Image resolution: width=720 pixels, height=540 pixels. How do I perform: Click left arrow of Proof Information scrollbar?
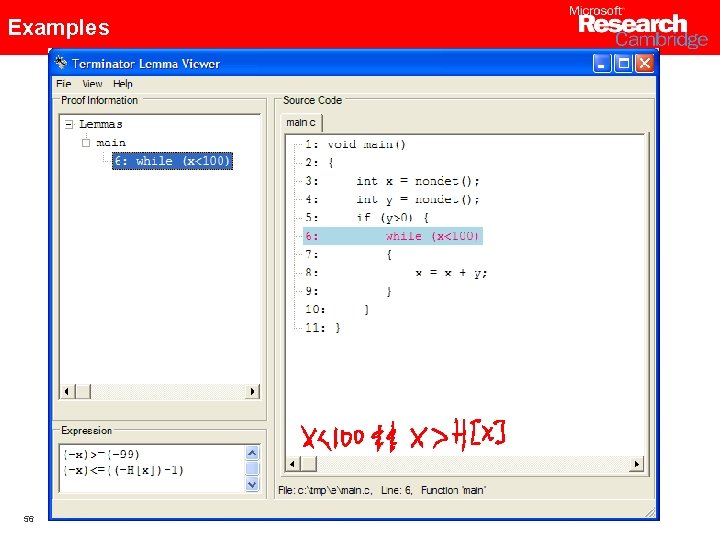click(x=68, y=391)
